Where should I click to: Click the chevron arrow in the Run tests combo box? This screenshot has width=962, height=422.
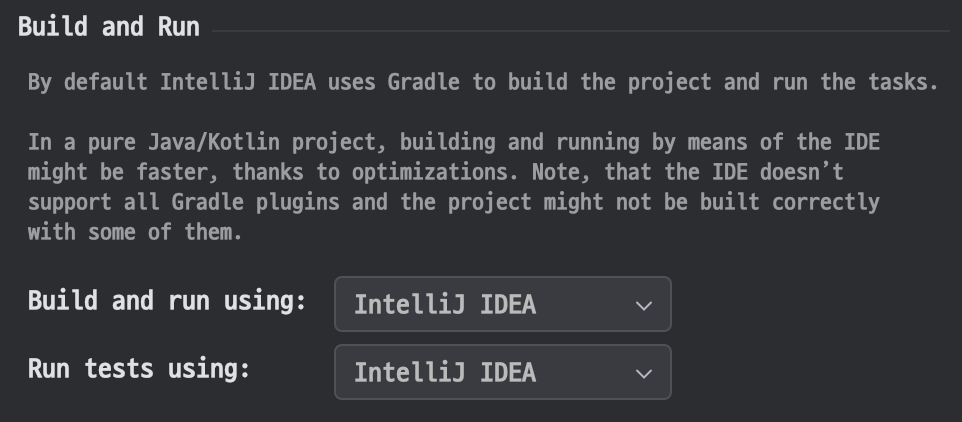(644, 373)
